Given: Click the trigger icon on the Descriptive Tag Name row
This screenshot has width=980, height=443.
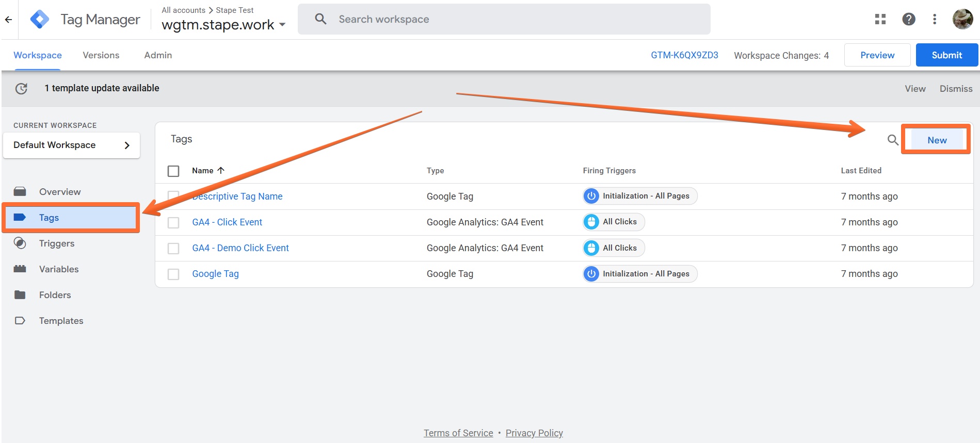Looking at the screenshot, I should point(591,196).
